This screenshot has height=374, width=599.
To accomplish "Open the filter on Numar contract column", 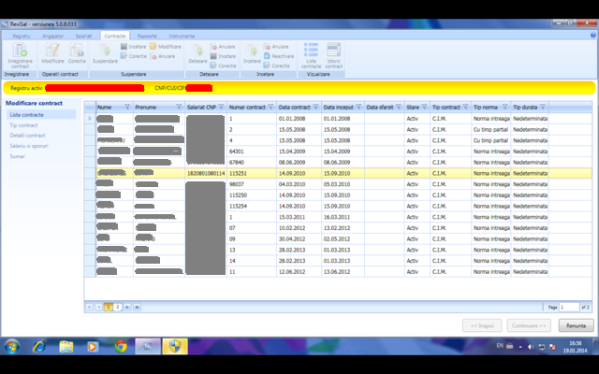I will pos(271,107).
